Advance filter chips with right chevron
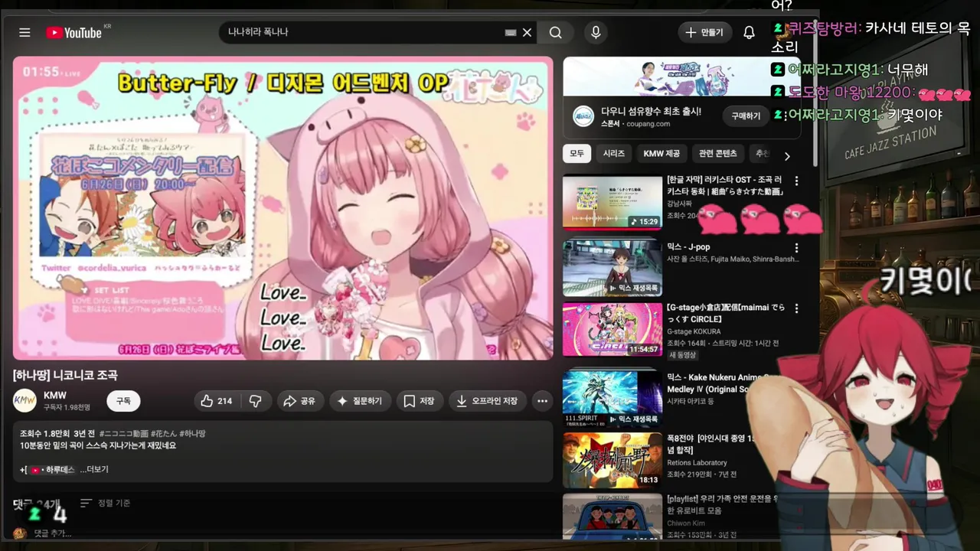Screen dimensions: 980x551 (786, 155)
